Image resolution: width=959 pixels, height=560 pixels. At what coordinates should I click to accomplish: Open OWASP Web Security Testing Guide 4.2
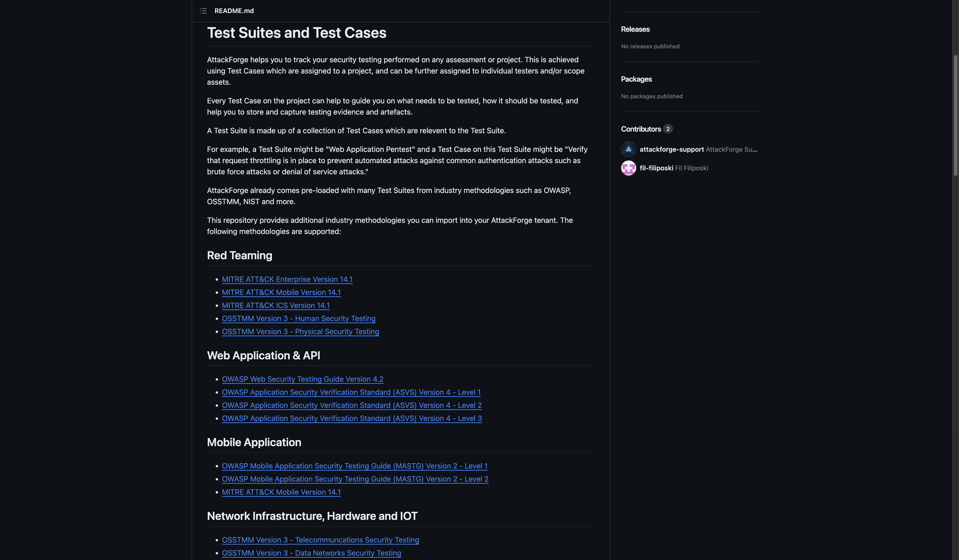coord(303,379)
